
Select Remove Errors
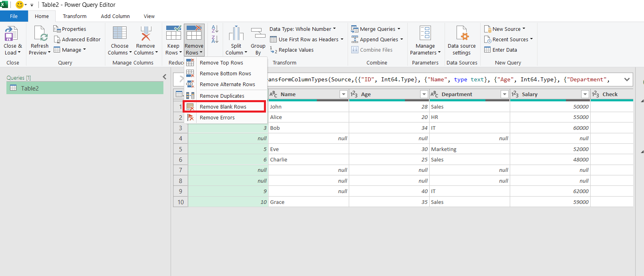[x=225, y=117]
